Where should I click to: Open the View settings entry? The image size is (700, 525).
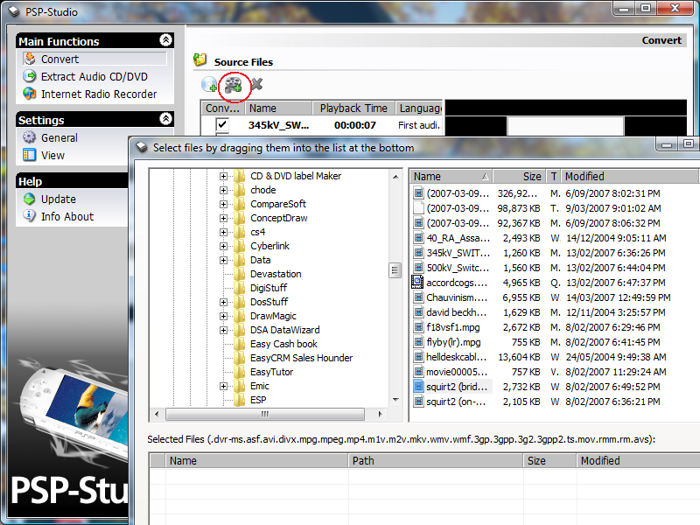tap(53, 155)
